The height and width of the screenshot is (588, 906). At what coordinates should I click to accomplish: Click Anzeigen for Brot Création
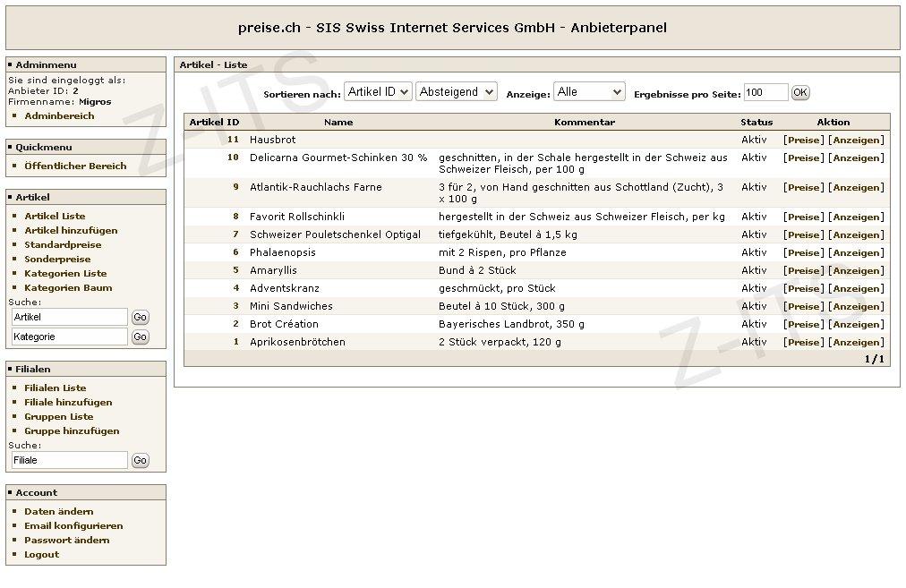(856, 324)
